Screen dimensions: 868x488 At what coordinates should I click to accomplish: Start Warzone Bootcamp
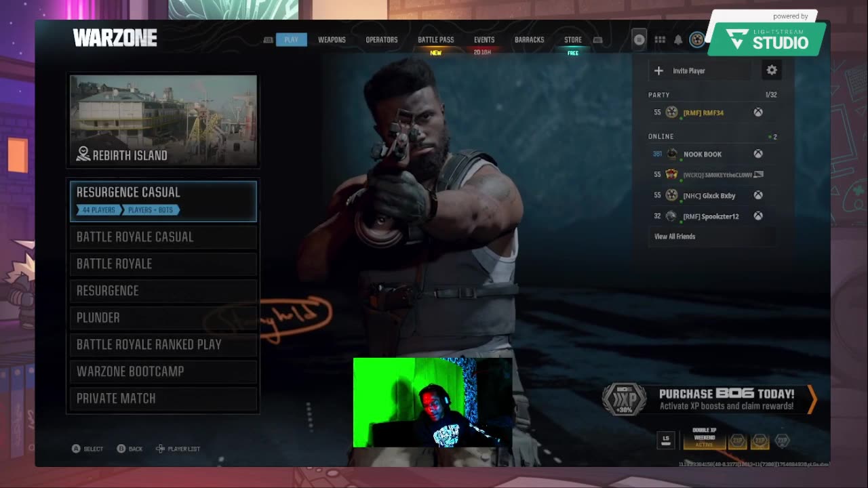pos(163,371)
